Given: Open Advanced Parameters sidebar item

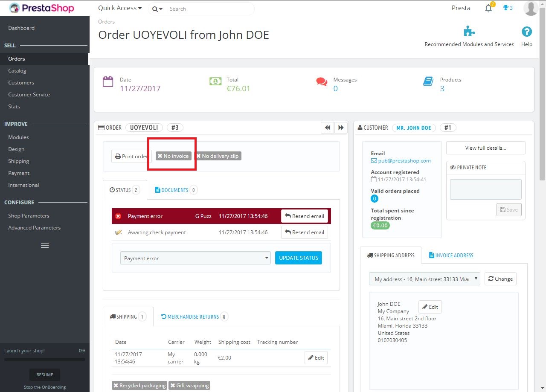Looking at the screenshot, I should [x=34, y=228].
